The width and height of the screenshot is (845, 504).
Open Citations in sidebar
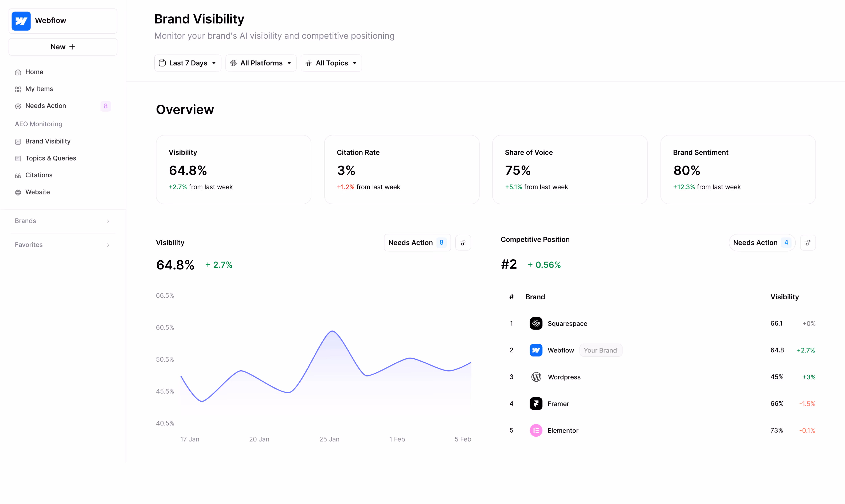tap(63, 175)
